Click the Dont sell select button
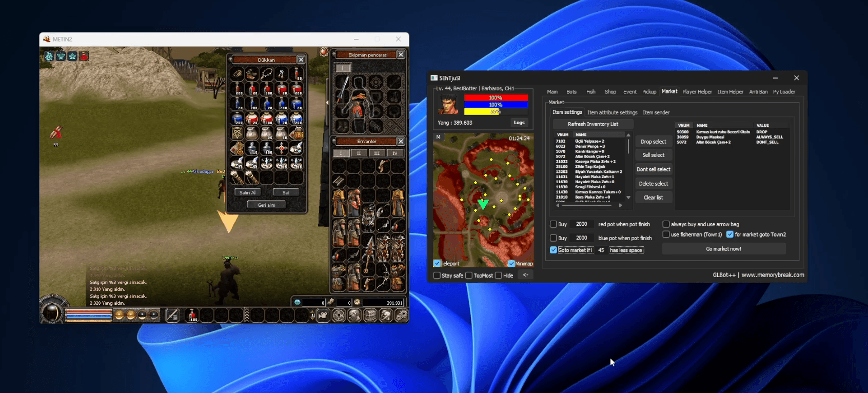This screenshot has width=868, height=393. [x=654, y=169]
